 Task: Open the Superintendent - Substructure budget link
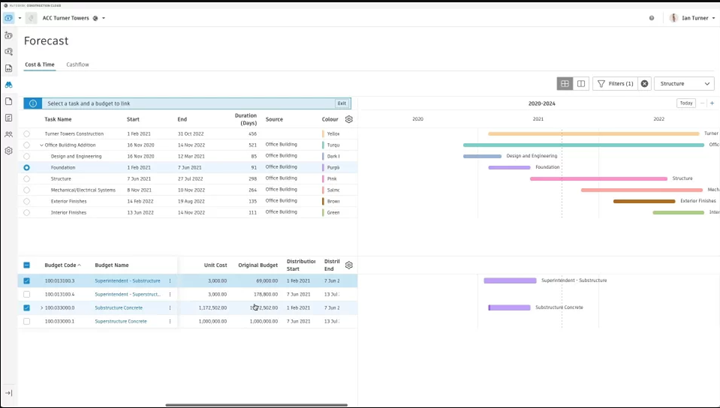click(128, 281)
